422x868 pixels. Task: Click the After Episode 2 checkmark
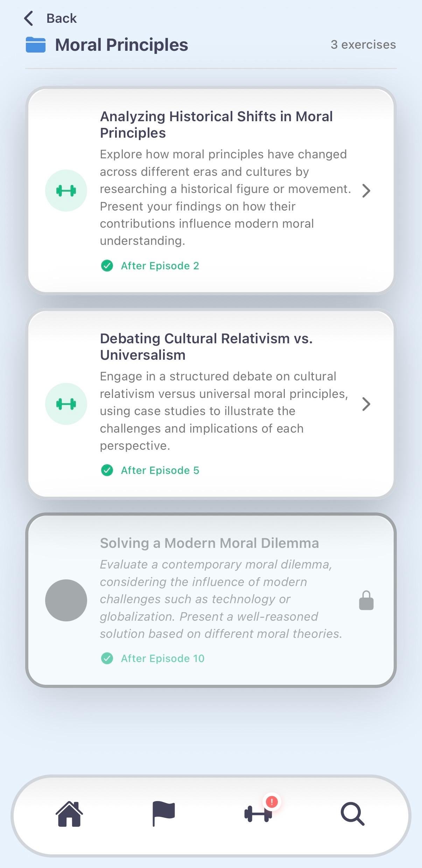click(107, 266)
